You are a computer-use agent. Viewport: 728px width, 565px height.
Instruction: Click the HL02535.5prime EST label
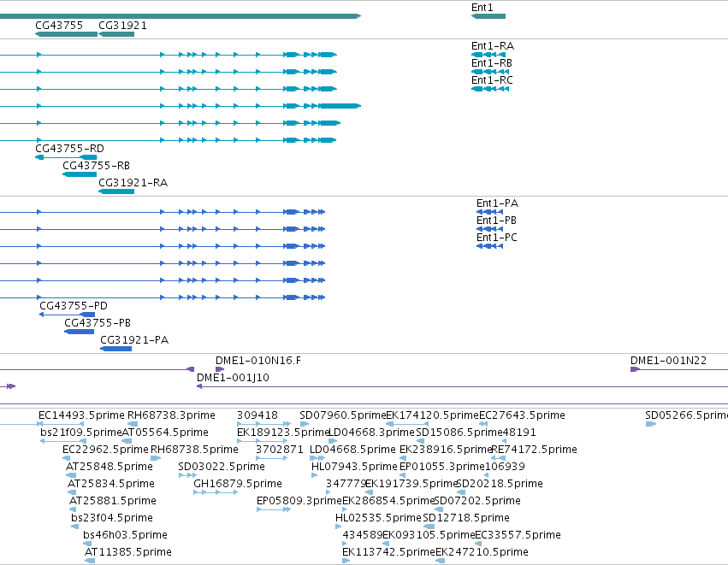point(378,518)
